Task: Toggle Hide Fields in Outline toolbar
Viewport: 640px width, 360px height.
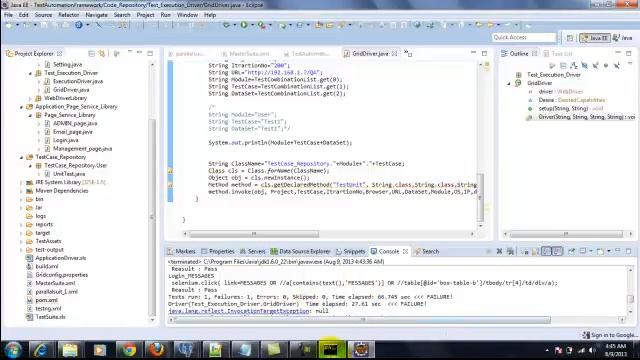Action: click(x=584, y=65)
